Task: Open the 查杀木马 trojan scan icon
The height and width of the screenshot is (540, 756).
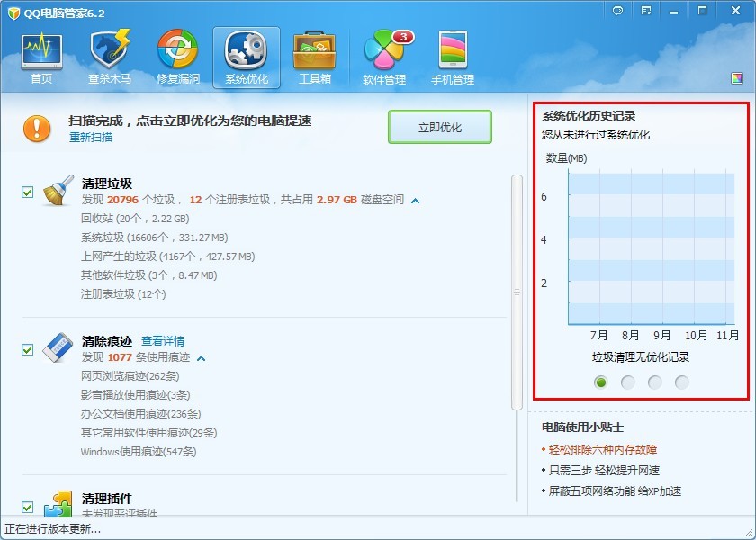Action: click(110, 49)
